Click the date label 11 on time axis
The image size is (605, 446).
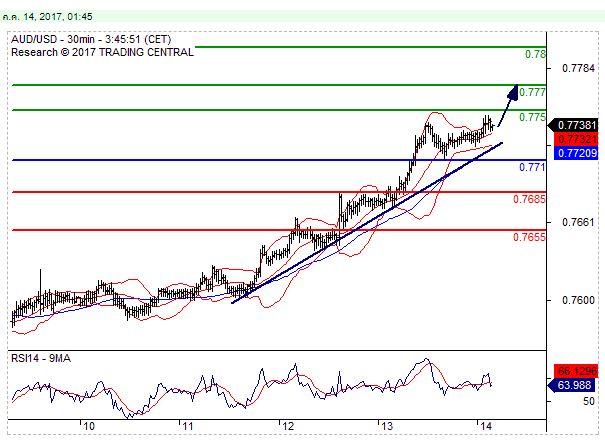(188, 426)
